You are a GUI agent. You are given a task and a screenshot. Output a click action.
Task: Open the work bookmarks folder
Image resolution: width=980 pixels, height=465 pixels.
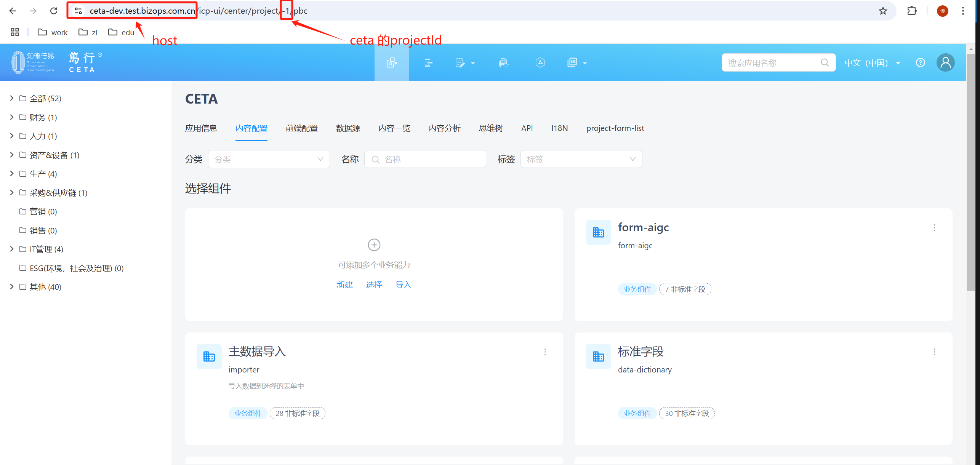pyautogui.click(x=53, y=32)
